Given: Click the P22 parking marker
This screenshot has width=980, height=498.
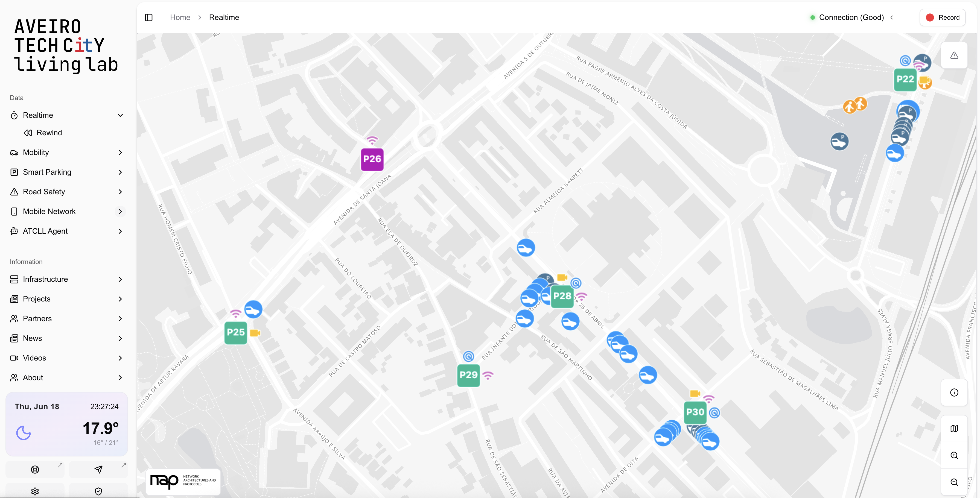Looking at the screenshot, I should pyautogui.click(x=905, y=80).
